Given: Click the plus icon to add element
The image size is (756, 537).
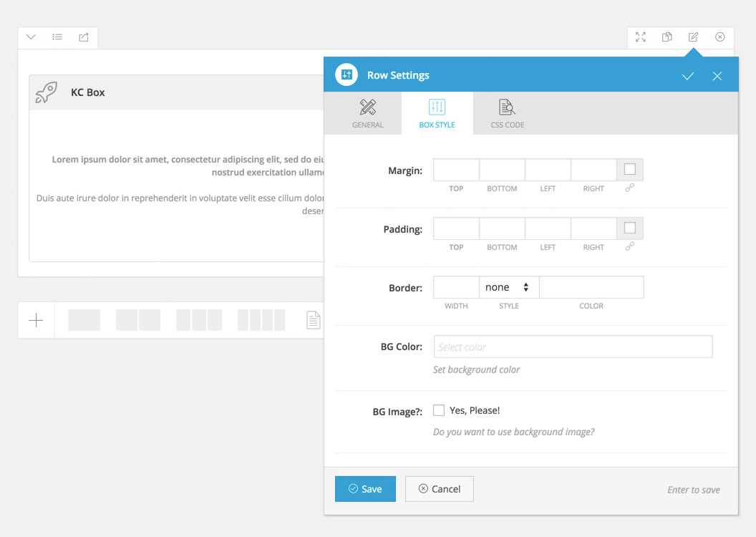Looking at the screenshot, I should tap(36, 320).
